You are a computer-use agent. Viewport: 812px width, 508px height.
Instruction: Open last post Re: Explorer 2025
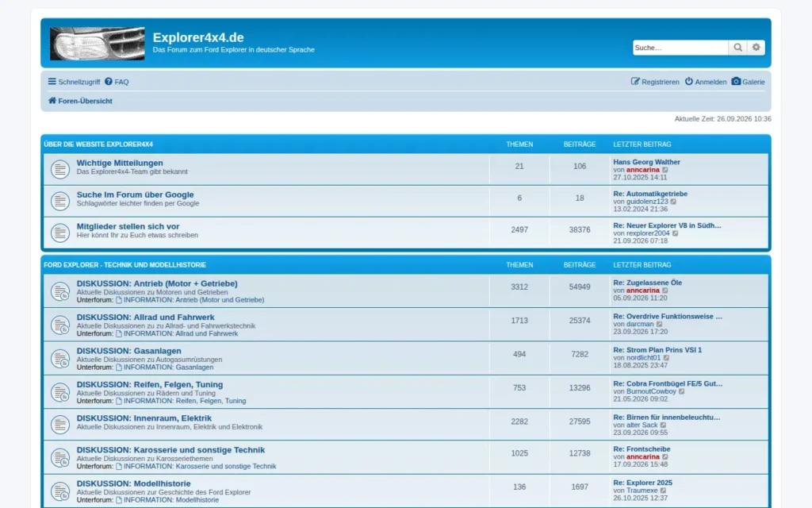pos(642,483)
